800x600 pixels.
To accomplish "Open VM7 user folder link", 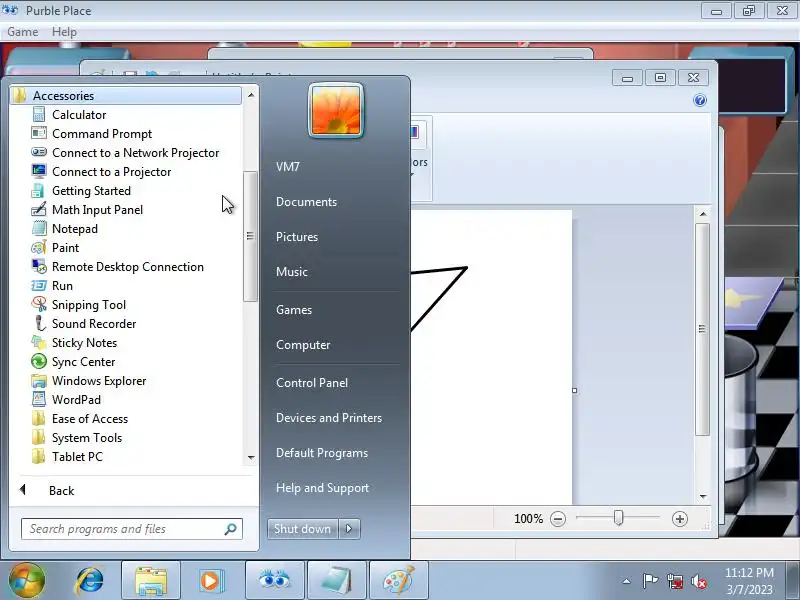I will click(x=288, y=167).
